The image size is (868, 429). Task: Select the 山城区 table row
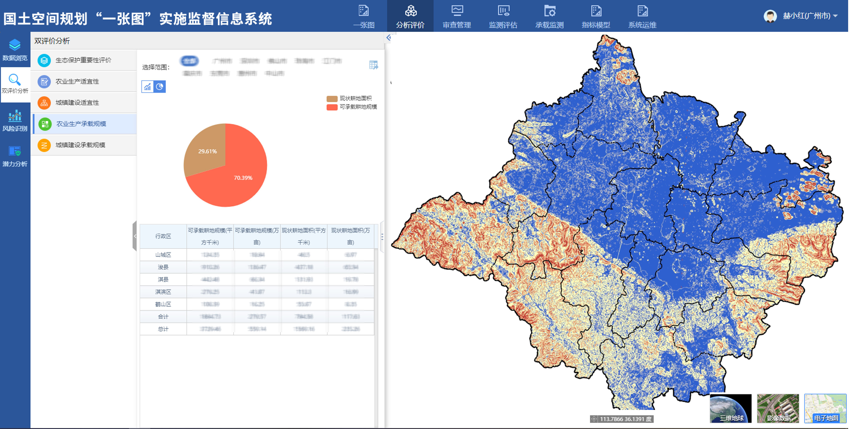pyautogui.click(x=257, y=255)
